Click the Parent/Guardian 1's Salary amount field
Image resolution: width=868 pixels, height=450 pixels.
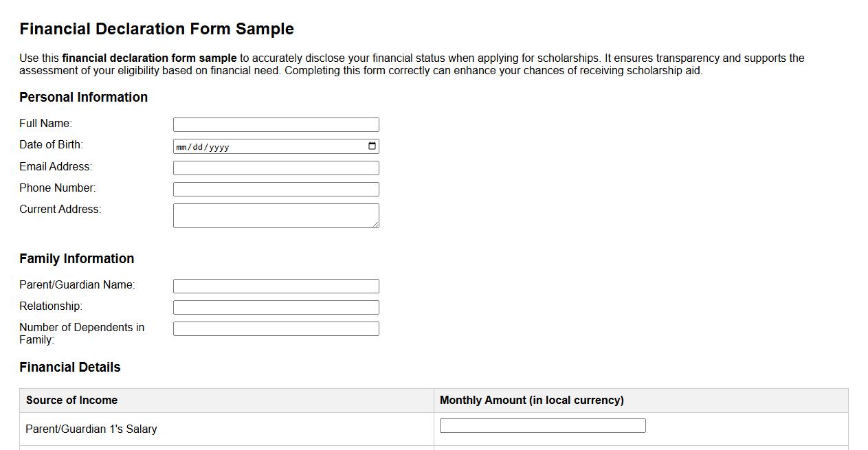[x=542, y=425]
